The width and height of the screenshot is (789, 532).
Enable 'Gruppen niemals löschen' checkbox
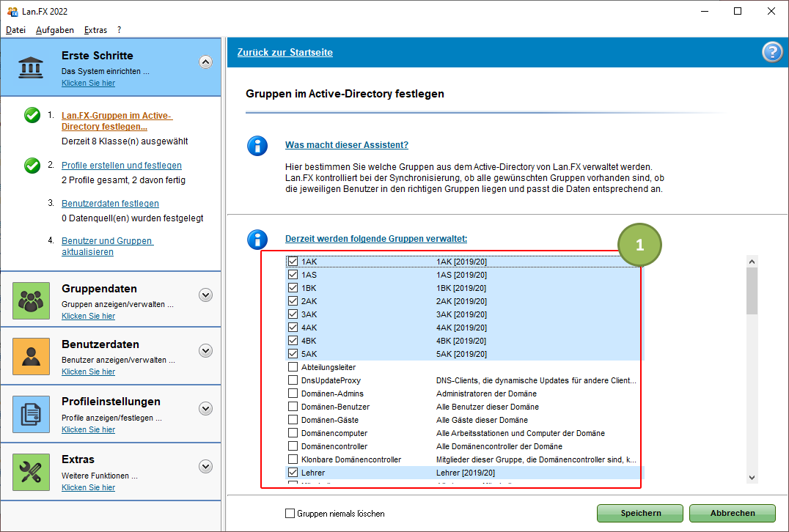(290, 513)
